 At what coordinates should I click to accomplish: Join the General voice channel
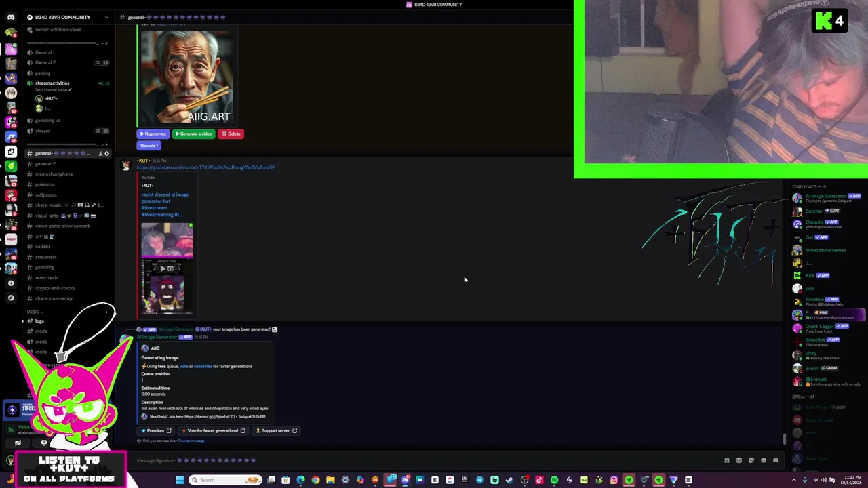coord(43,52)
